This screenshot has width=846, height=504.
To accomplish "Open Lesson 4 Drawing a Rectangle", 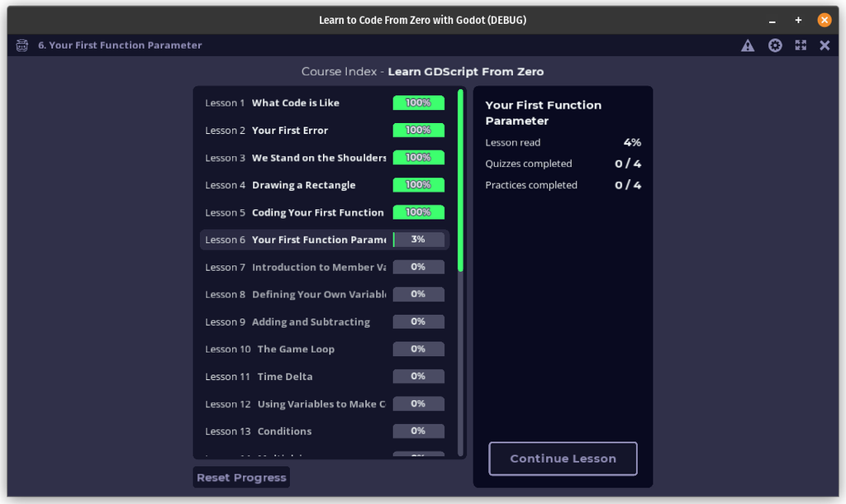I will pyautogui.click(x=325, y=185).
